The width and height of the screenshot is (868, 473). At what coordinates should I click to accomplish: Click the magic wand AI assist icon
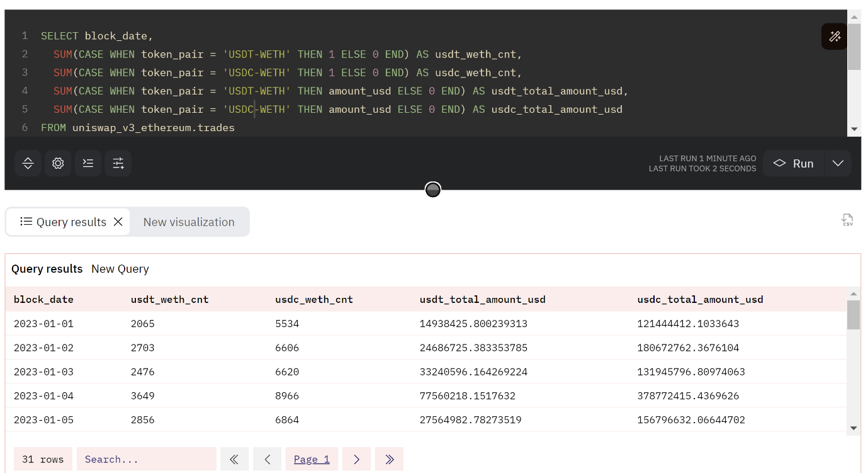(835, 37)
